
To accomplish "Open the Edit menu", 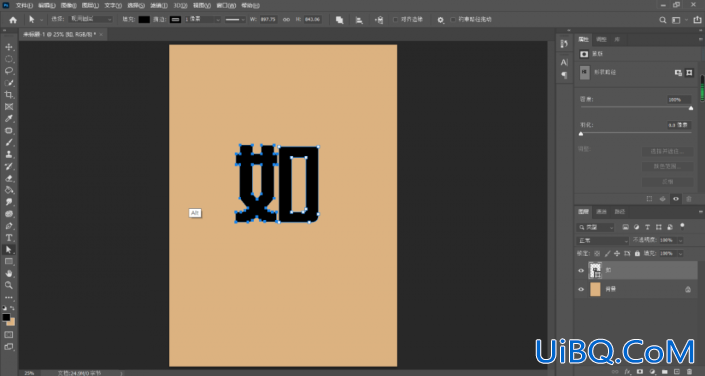I will click(46, 6).
